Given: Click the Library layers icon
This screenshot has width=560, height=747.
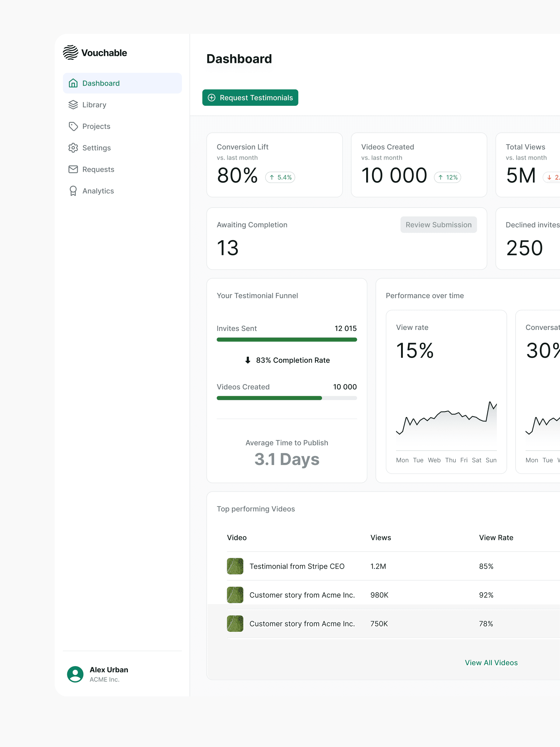Looking at the screenshot, I should pyautogui.click(x=73, y=105).
